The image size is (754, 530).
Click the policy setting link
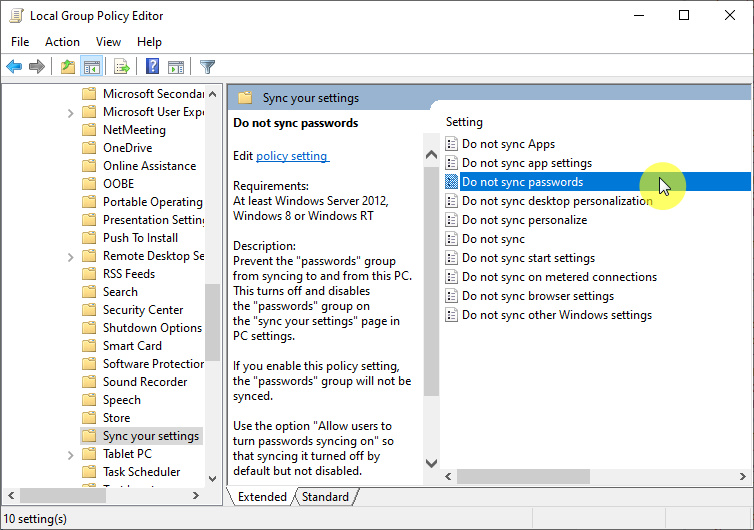[x=292, y=156]
